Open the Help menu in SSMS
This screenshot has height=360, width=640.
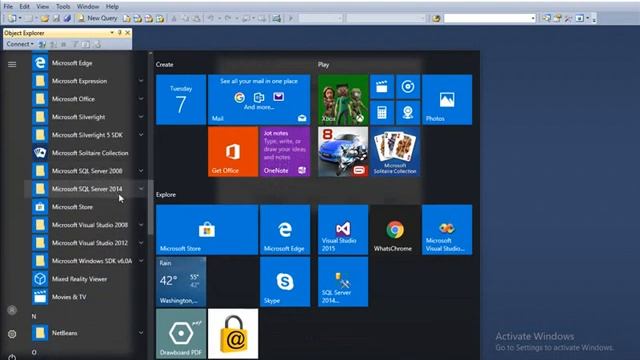(x=112, y=7)
